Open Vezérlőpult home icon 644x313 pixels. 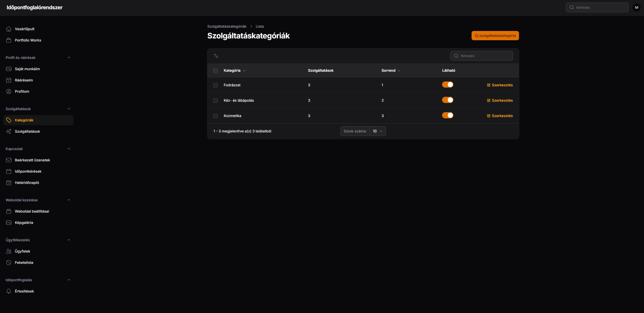pos(9,29)
